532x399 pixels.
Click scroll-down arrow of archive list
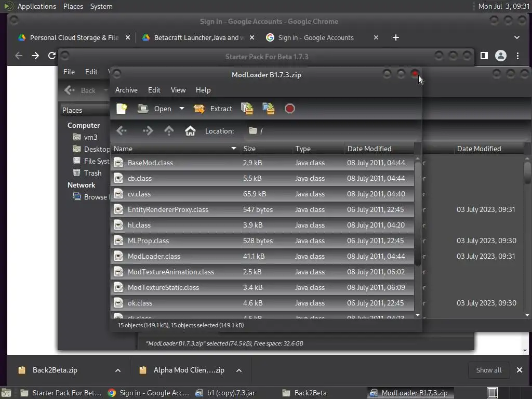coord(418,315)
